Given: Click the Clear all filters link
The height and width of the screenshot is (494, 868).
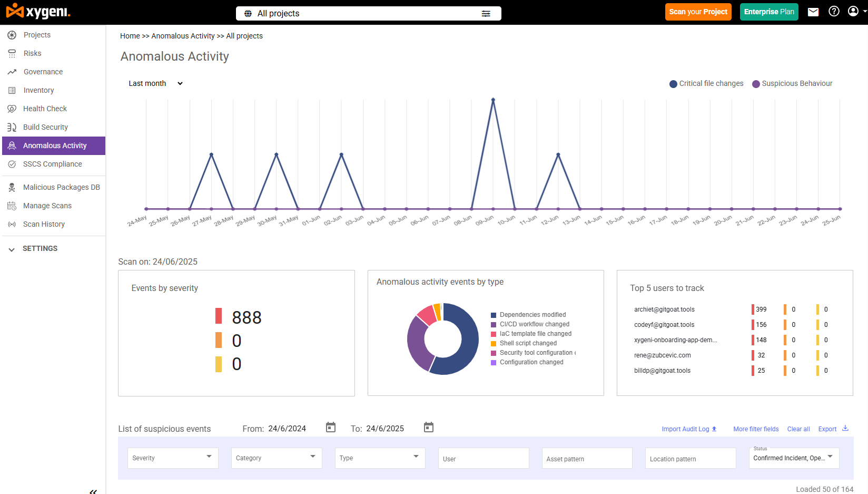Looking at the screenshot, I should [798, 429].
